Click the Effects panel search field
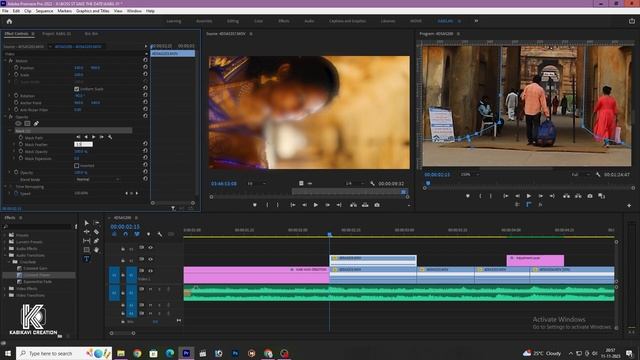640x360 pixels. coord(38,227)
